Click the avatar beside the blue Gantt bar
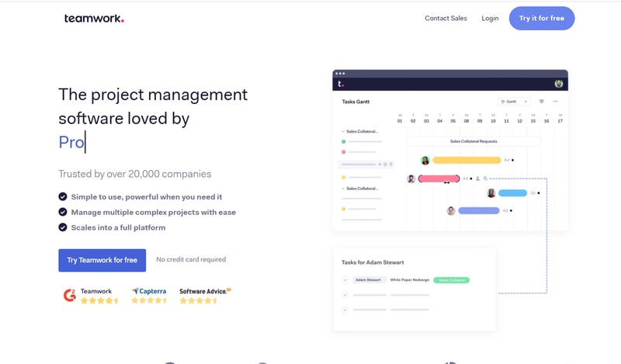Viewport: 621px width, 364px height. tap(491, 193)
